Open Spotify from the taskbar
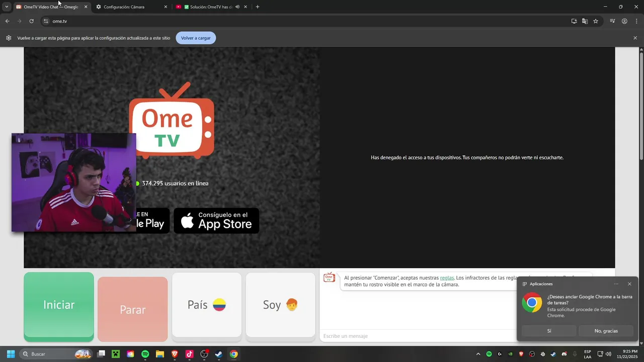The image size is (644, 362). [x=145, y=354]
